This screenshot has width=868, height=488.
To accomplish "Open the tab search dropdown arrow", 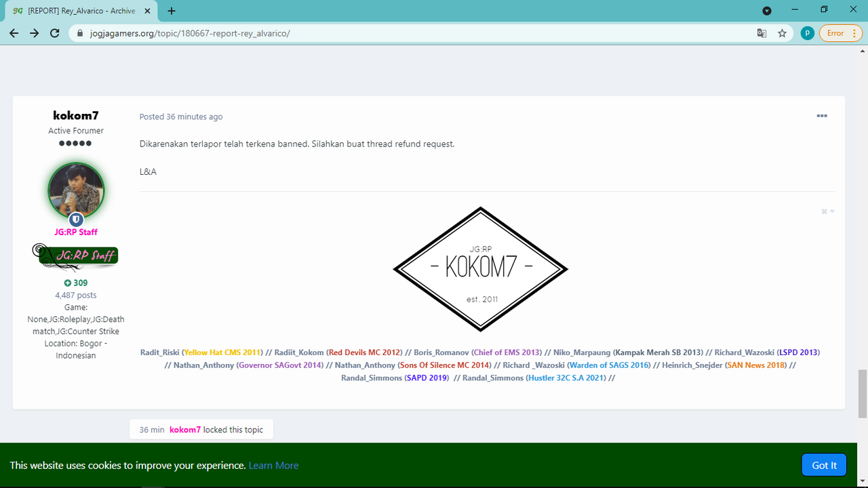I will (x=767, y=11).
